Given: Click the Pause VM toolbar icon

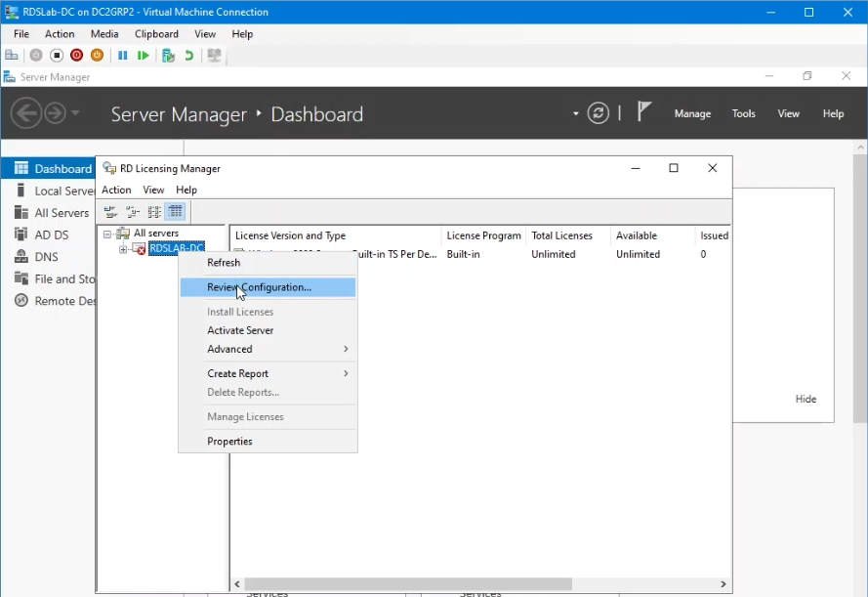Looking at the screenshot, I should pos(123,56).
